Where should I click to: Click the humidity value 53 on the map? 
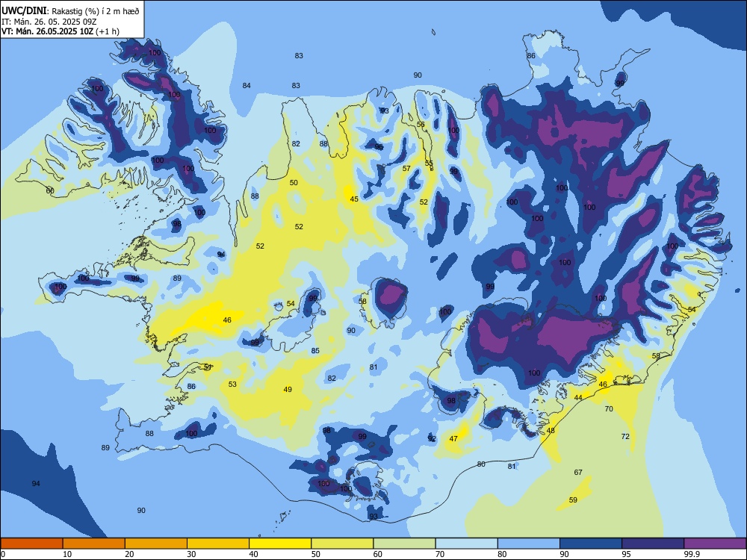[232, 385]
